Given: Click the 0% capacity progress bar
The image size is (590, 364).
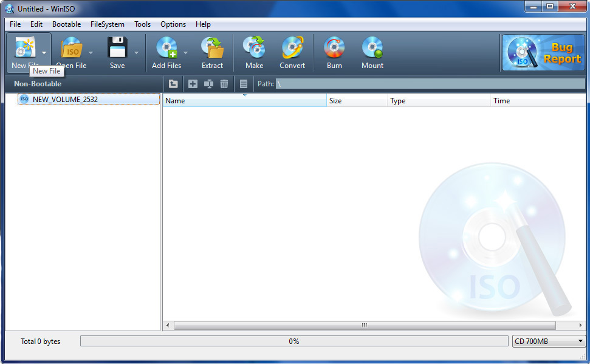Looking at the screenshot, I should [x=294, y=342].
